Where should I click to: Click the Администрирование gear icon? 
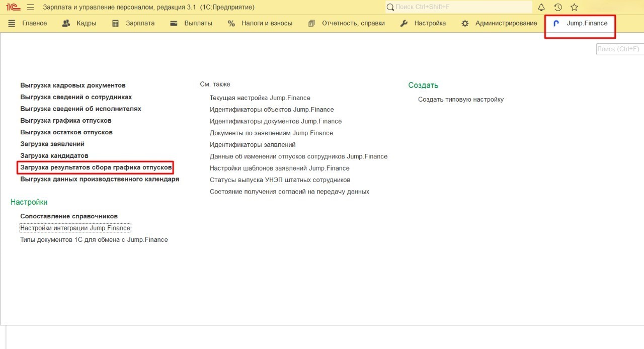pyautogui.click(x=465, y=24)
